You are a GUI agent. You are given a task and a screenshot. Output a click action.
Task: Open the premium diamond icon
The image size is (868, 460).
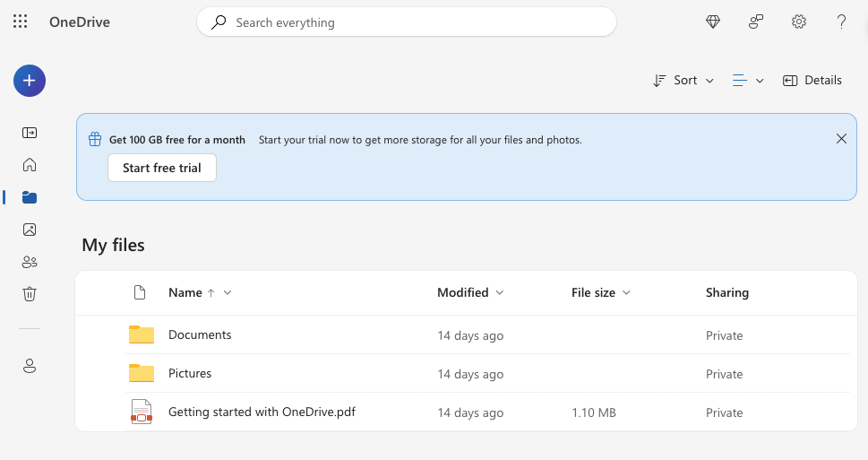tap(713, 22)
